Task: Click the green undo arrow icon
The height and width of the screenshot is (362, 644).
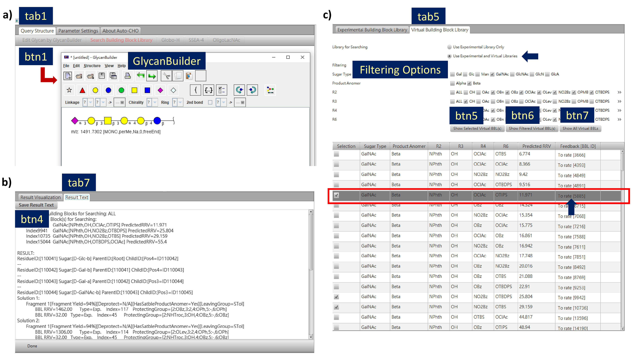Action: pos(141,76)
